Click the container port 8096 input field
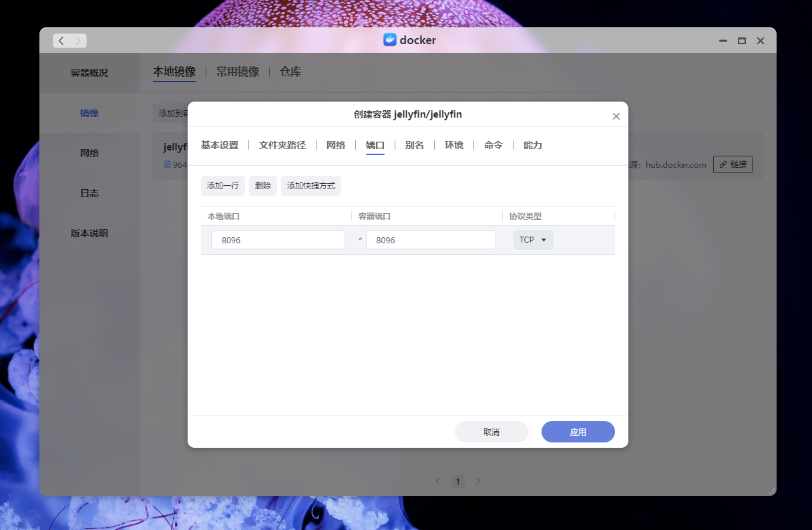The width and height of the screenshot is (812, 530). click(x=431, y=239)
